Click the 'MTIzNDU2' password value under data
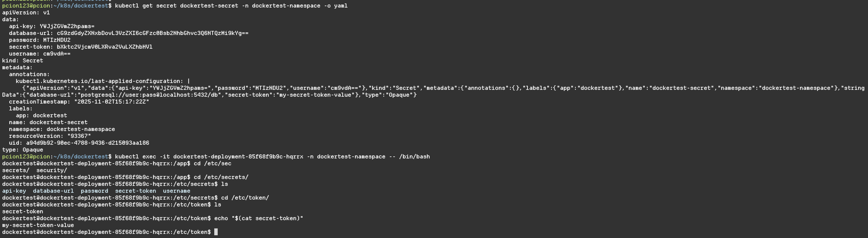 [x=57, y=40]
